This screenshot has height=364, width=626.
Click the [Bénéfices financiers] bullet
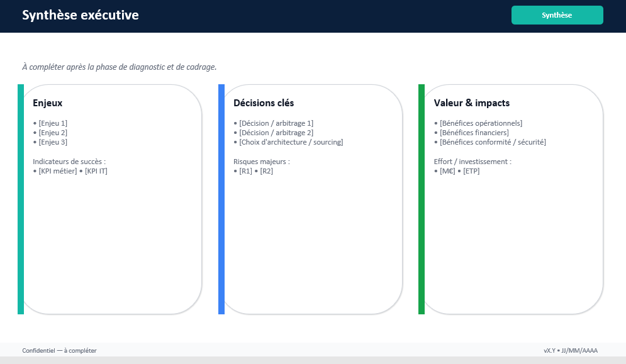click(472, 133)
